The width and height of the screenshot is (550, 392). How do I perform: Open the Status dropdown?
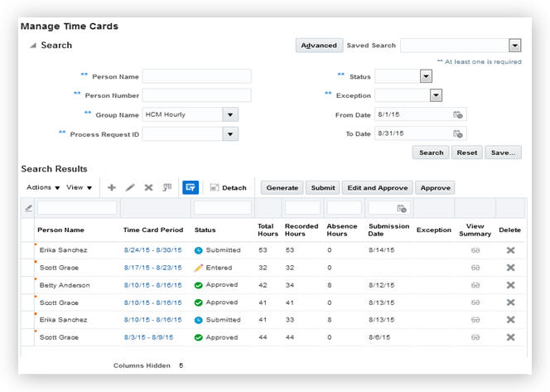coord(426,76)
